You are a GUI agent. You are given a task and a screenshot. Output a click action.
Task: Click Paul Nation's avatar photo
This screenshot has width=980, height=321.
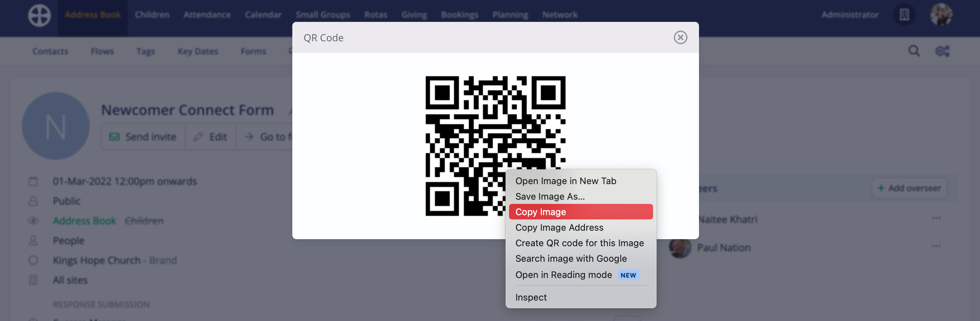point(680,248)
